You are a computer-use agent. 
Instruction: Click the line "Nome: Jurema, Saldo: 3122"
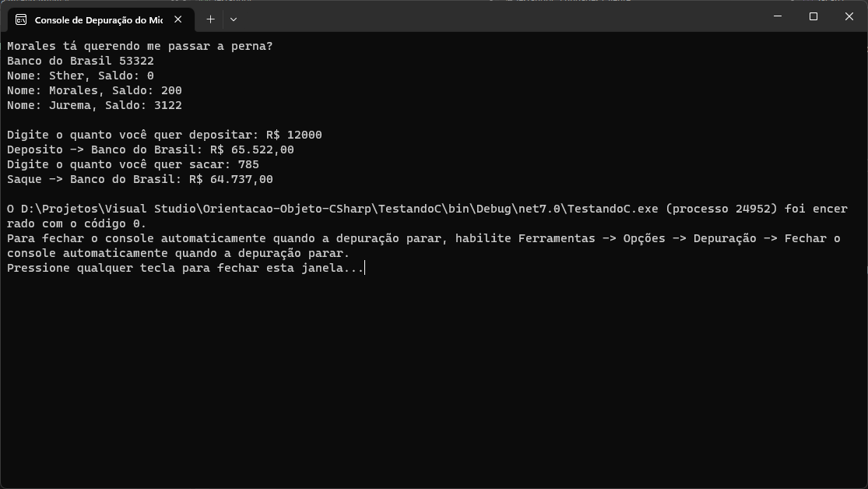(93, 104)
